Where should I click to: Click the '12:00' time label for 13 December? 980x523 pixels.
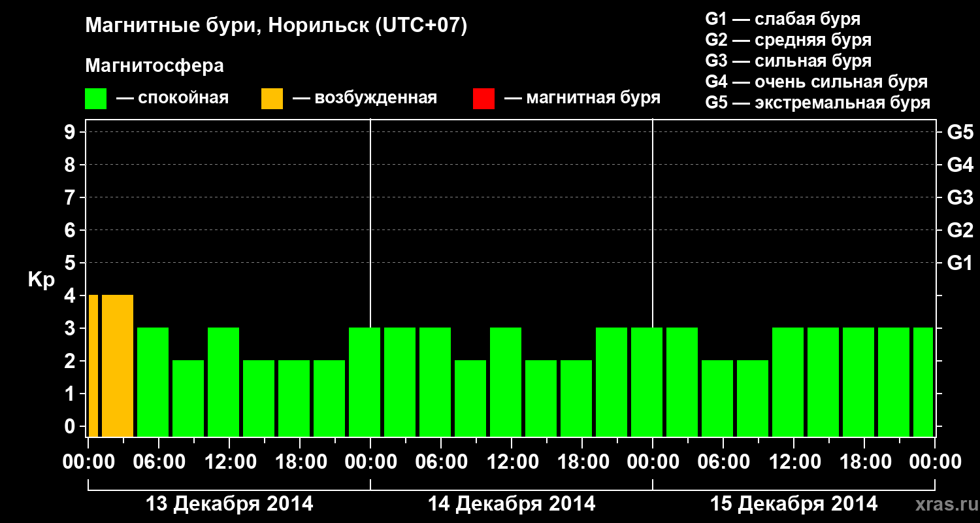coord(229,462)
